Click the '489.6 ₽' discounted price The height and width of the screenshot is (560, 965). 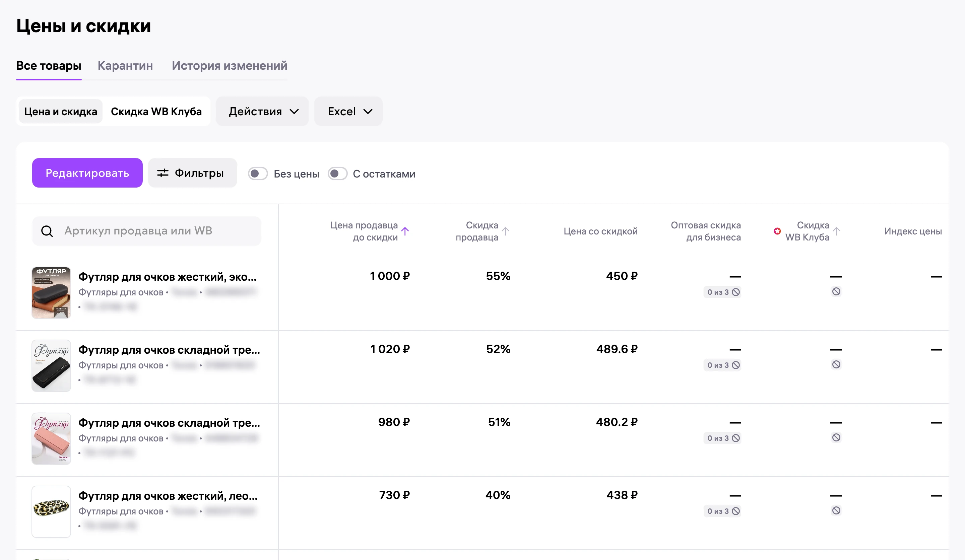tap(617, 349)
